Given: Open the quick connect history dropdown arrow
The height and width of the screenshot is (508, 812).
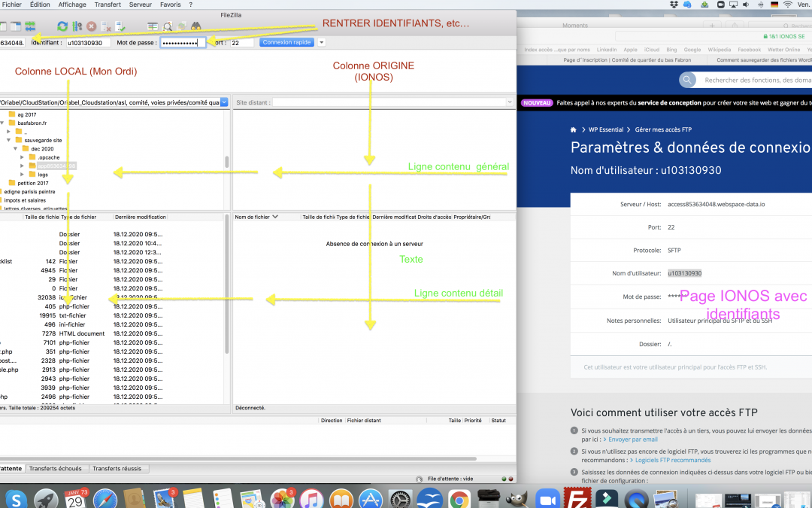Looking at the screenshot, I should coord(322,43).
